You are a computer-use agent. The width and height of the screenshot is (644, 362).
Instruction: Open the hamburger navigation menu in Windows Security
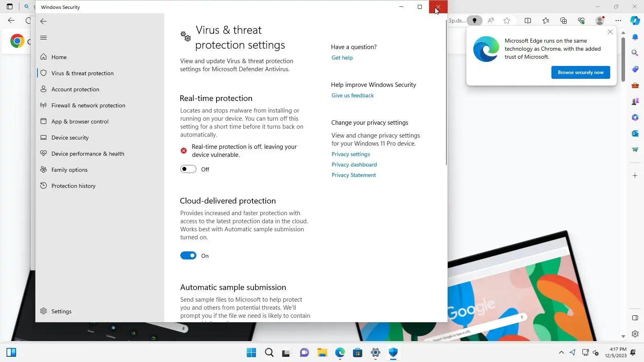43,37
